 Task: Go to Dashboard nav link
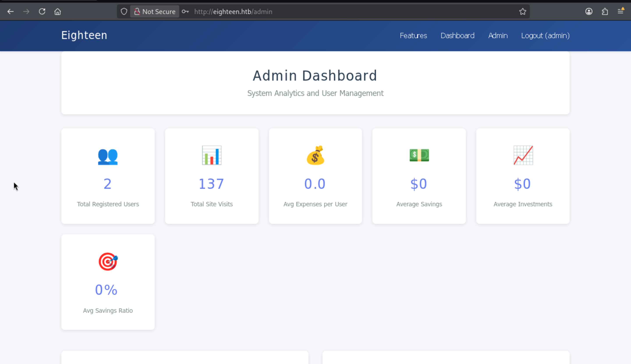click(x=457, y=35)
